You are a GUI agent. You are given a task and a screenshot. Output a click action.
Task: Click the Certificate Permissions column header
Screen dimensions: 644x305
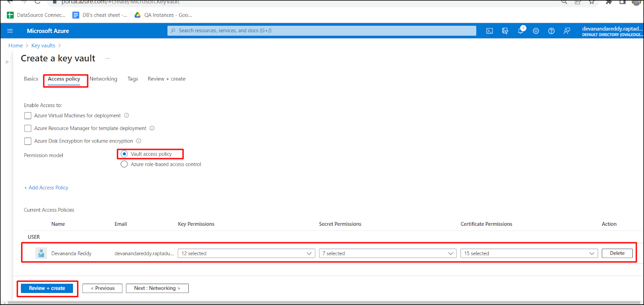pyautogui.click(x=486, y=224)
